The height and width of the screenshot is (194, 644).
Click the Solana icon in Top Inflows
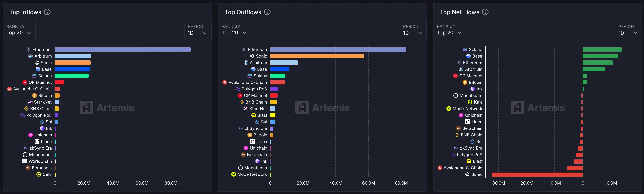point(34,76)
